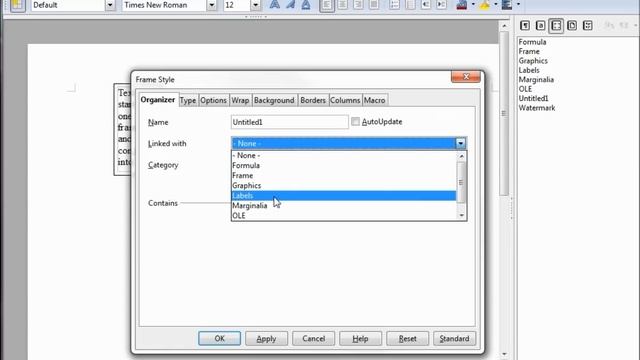Align text left in toolbar
This screenshot has width=640, height=360.
pos(327,5)
